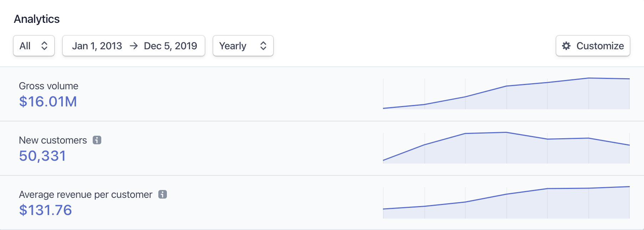Open the Gross volume metric row
The image size is (644, 230).
[x=322, y=94]
